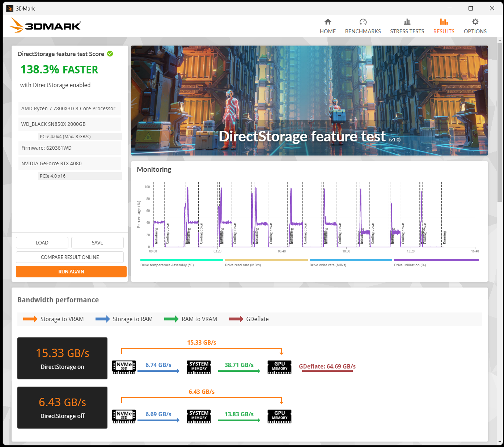
Task: Click the DirectStorage on 15.33 GB/s tile
Action: click(62, 358)
